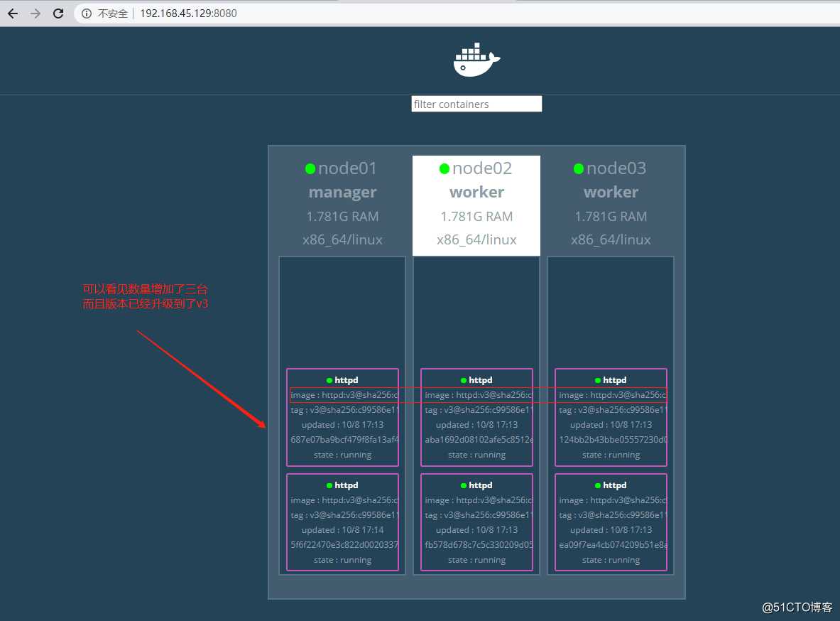The height and width of the screenshot is (621, 840).
Task: Toggle the running dot on node02's bottom httpd container
Action: pos(462,485)
